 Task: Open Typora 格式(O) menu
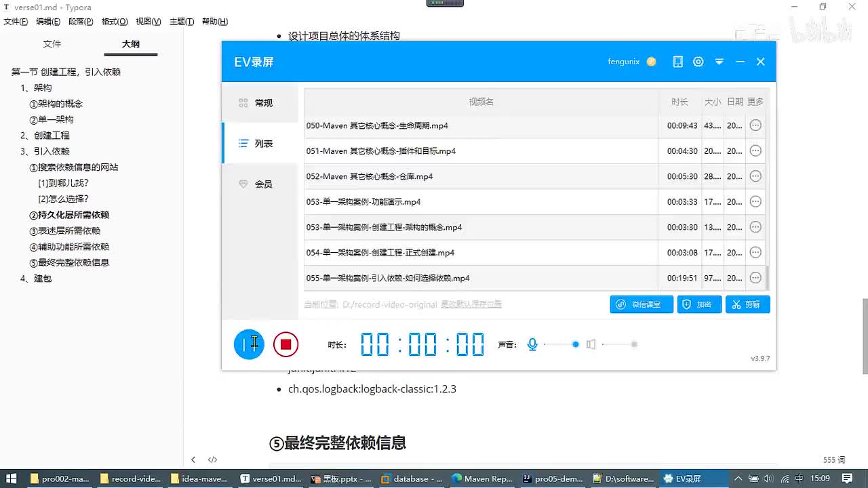tap(115, 22)
